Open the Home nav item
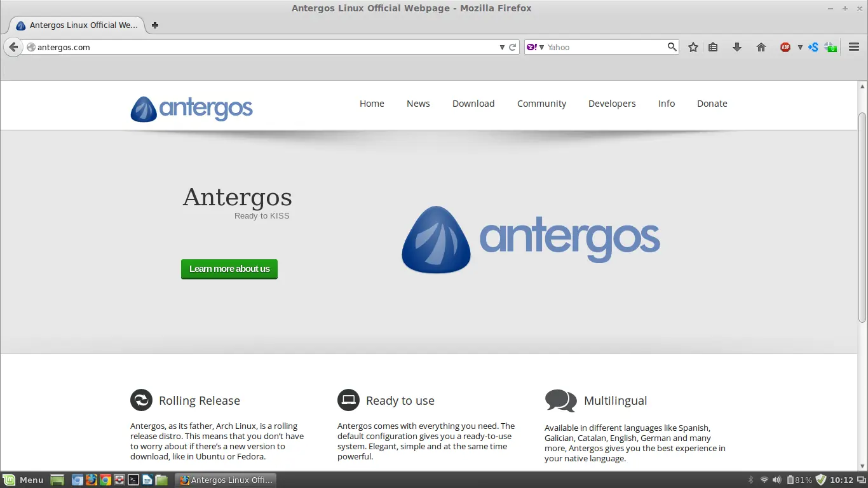The height and width of the screenshot is (488, 868). (372, 104)
